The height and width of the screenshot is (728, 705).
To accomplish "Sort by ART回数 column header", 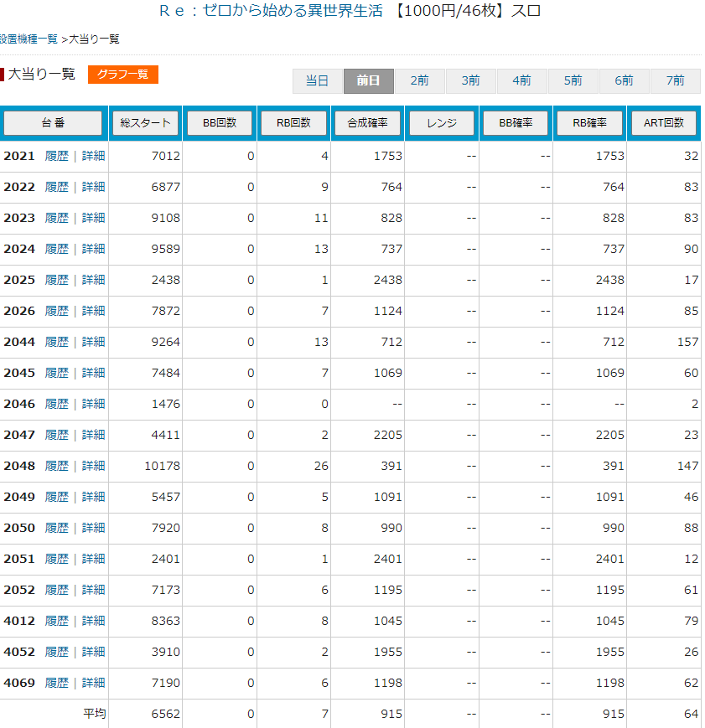I will click(x=662, y=123).
